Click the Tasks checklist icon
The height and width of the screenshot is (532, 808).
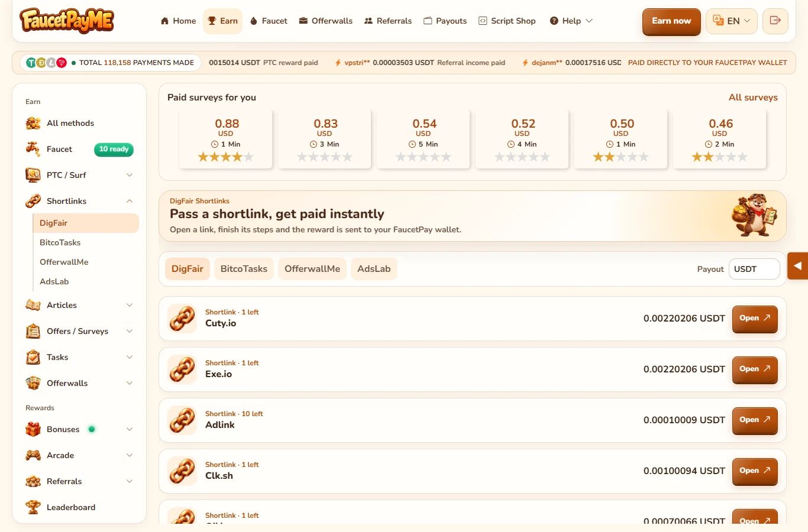pos(33,357)
